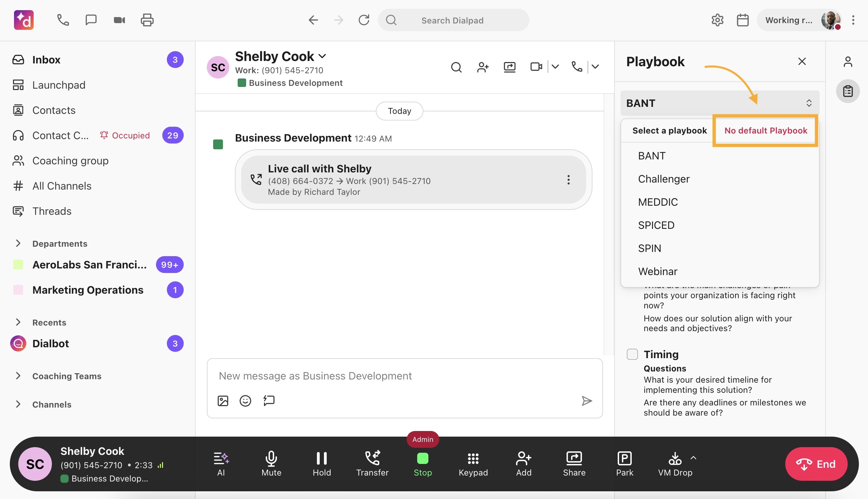Open emoji picker in message box
Image resolution: width=868 pixels, height=499 pixels.
click(245, 401)
